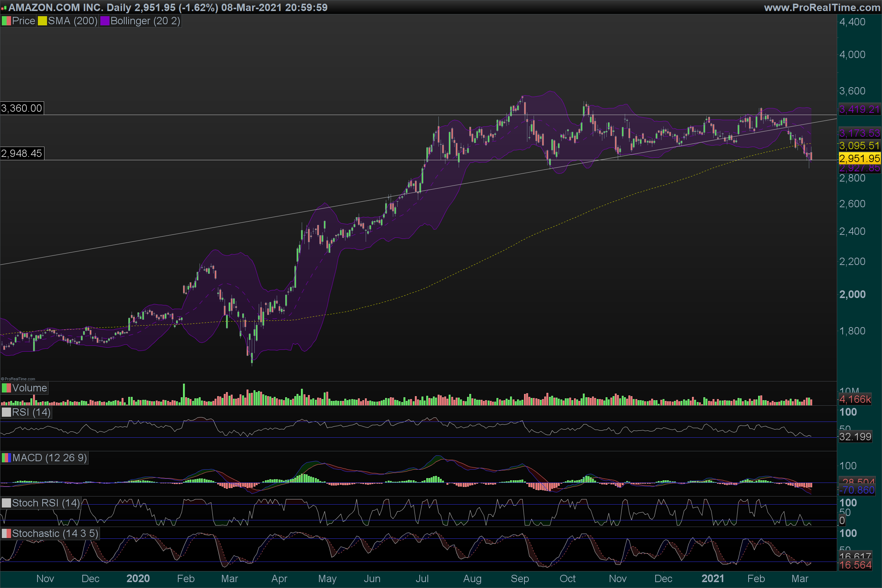The image size is (882, 588).
Task: Click the Stoch RSI (14) legend icon
Action: (6, 503)
